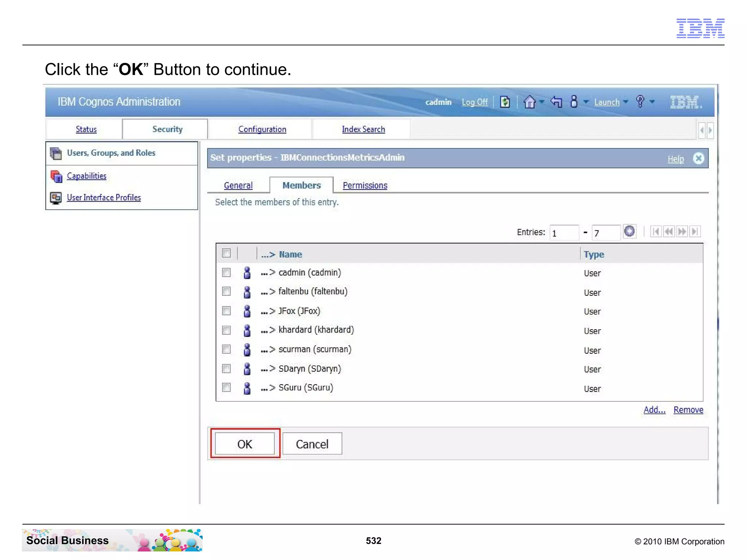The height and width of the screenshot is (560, 747).
Task: Expand the path of khardard entry
Action: [268, 330]
